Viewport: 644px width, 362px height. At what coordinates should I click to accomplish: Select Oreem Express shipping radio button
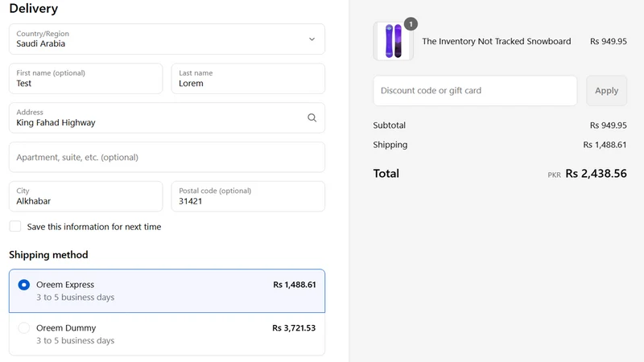click(x=24, y=285)
